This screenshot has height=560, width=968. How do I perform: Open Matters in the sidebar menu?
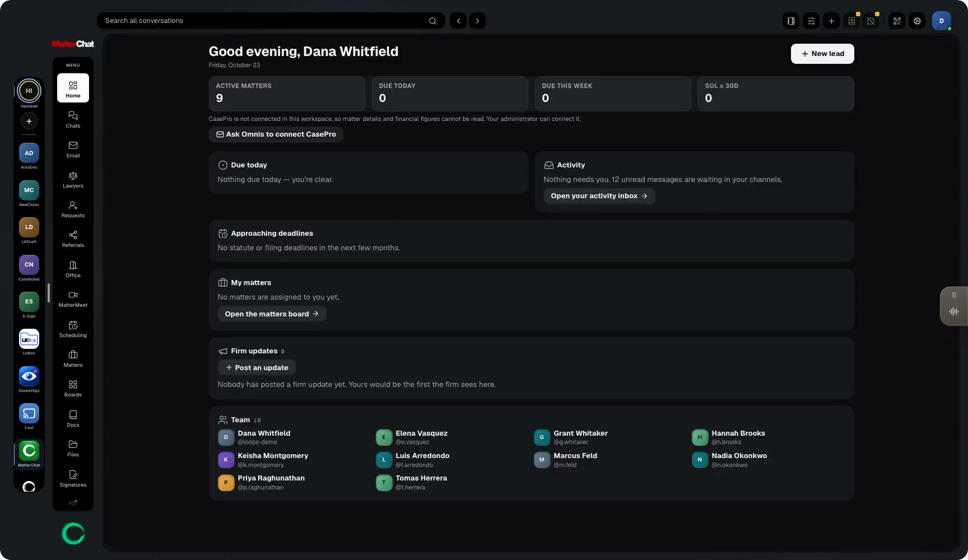click(73, 358)
